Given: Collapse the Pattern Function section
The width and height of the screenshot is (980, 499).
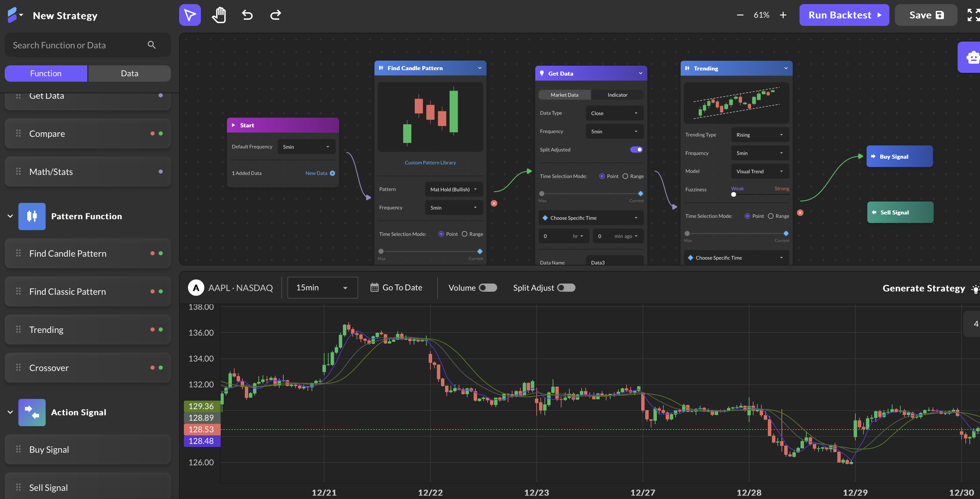Looking at the screenshot, I should 10,216.
